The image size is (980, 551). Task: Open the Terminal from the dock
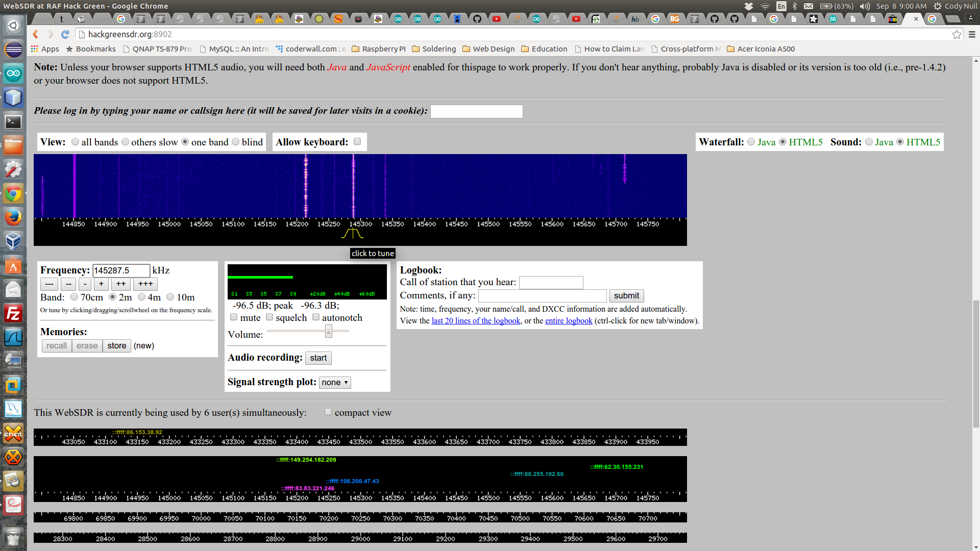(13, 122)
